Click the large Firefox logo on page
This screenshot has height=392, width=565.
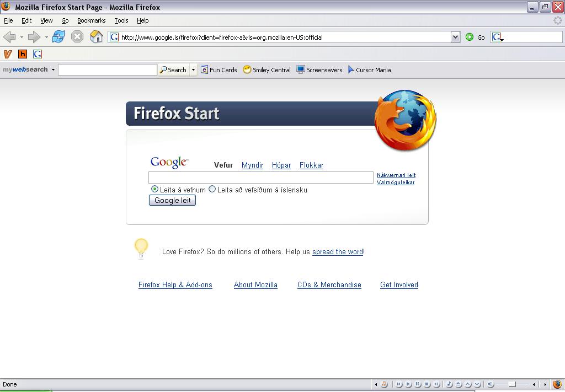click(406, 120)
